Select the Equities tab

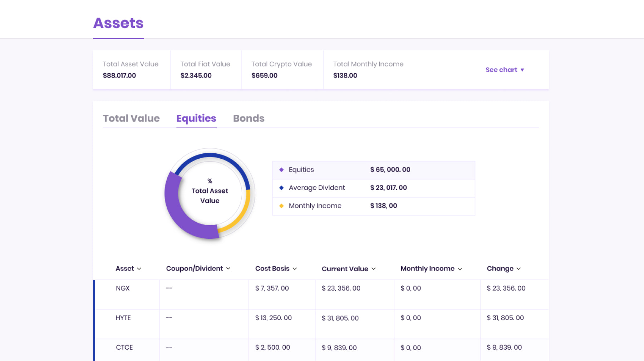coord(196,118)
